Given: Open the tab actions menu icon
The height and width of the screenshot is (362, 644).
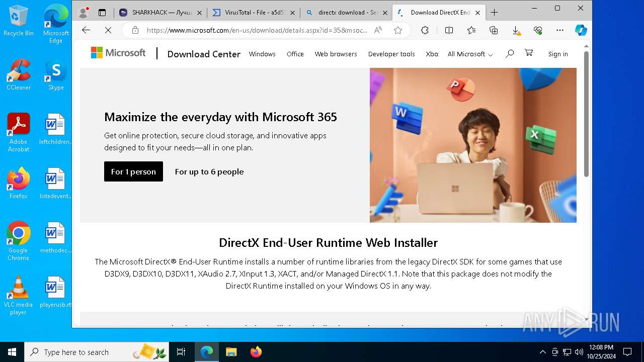Looking at the screenshot, I should 102,13.
